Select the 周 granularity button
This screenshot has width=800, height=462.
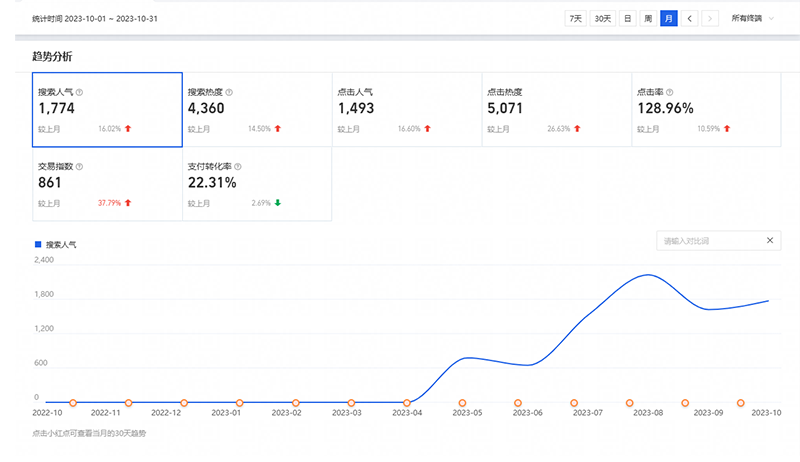[x=647, y=18]
